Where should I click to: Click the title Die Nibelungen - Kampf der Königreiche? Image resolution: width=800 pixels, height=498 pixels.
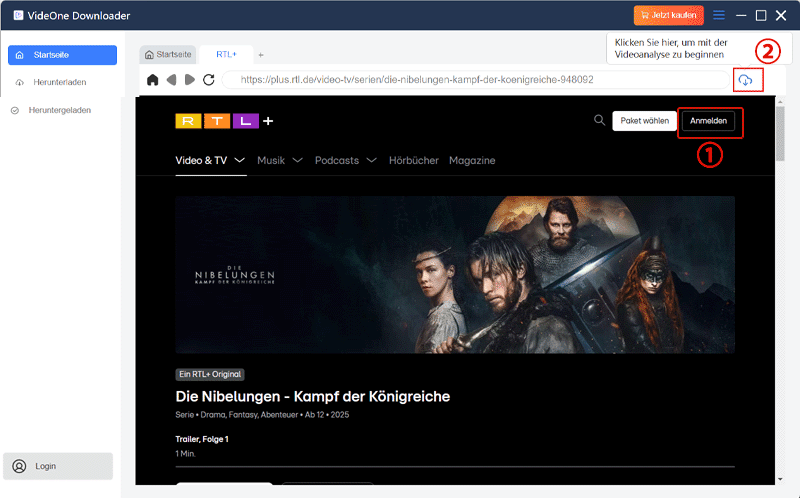(x=313, y=396)
